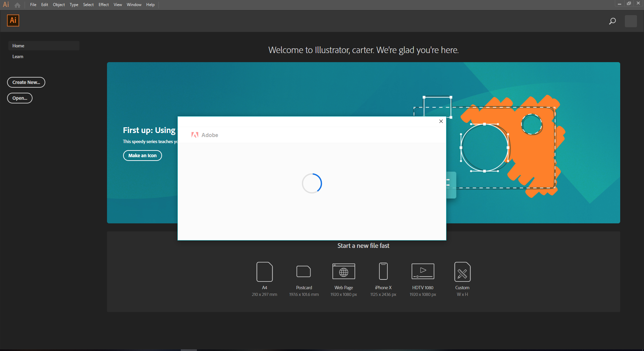Image resolution: width=644 pixels, height=351 pixels.
Task: Open the File menu
Action: (33, 5)
